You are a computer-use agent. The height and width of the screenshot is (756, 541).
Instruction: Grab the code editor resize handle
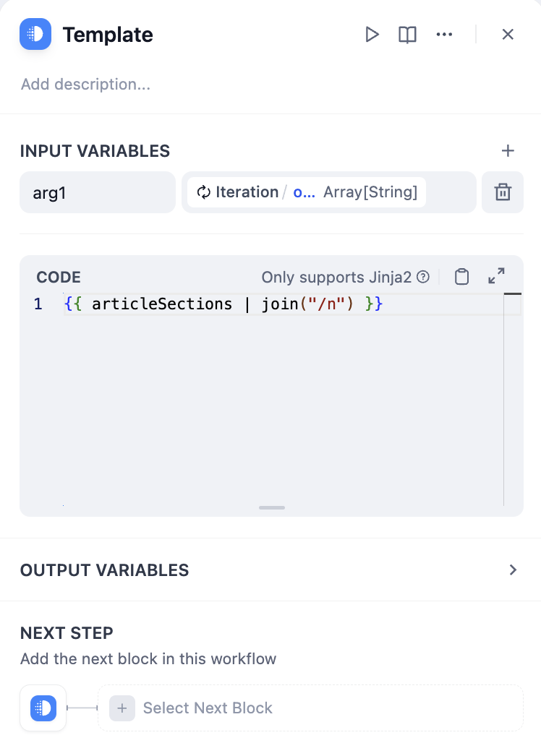pyautogui.click(x=272, y=507)
